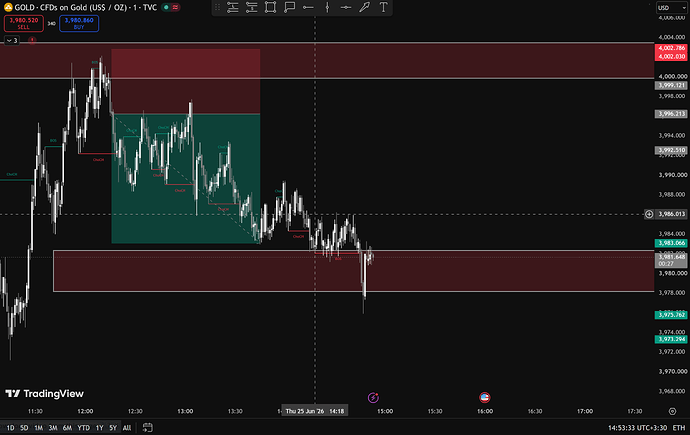690x435 pixels.
Task: Select the long position tool in favorites toolbar
Action: click(x=233, y=7)
